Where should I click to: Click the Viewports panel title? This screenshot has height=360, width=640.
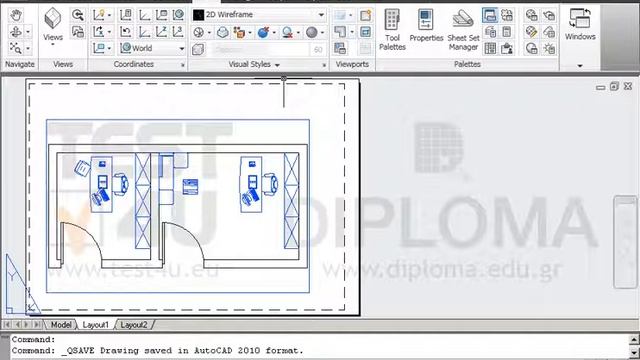(352, 64)
